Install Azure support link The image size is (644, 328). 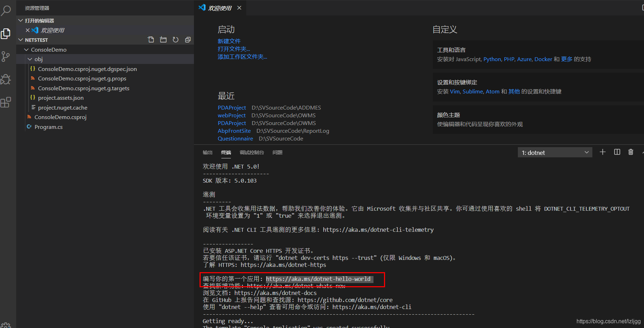point(524,59)
